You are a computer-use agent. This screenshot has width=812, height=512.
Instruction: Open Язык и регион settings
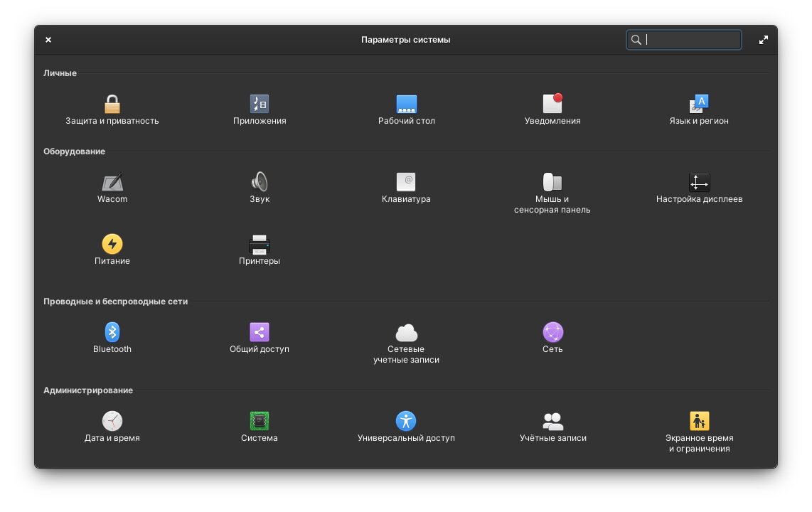click(699, 105)
